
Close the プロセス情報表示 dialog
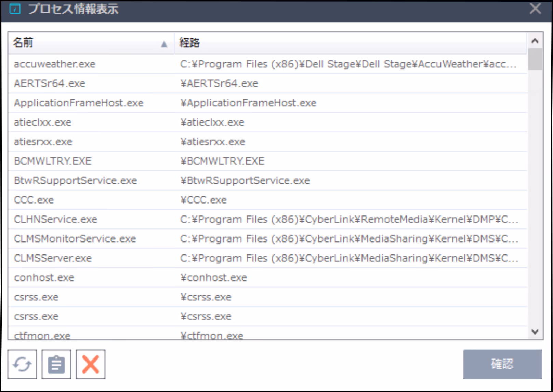[535, 9]
